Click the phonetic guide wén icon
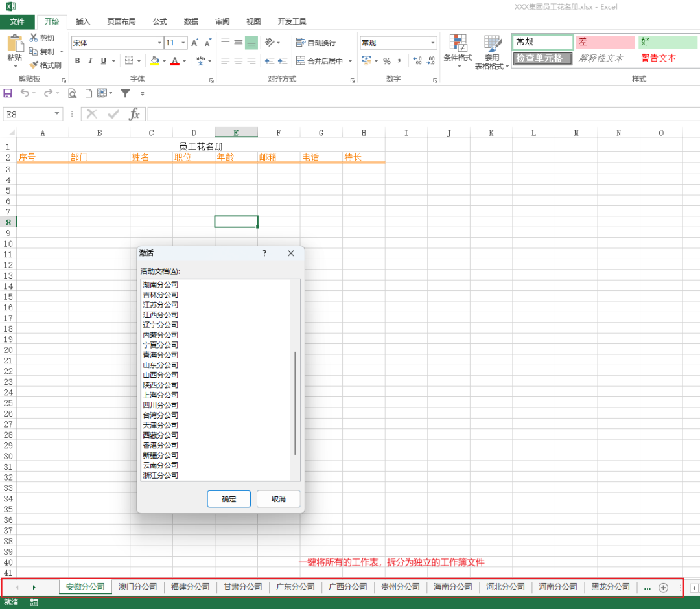This screenshot has height=609, width=700. (200, 61)
